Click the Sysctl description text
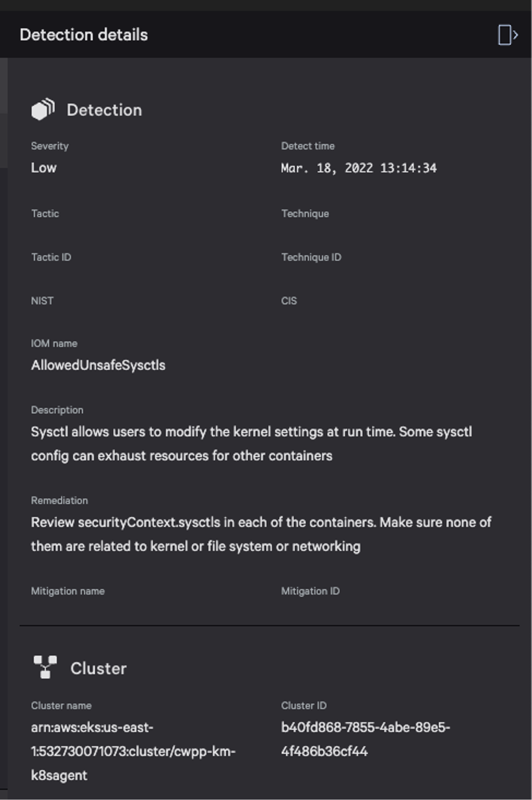Image resolution: width=532 pixels, height=800 pixels. (252, 444)
